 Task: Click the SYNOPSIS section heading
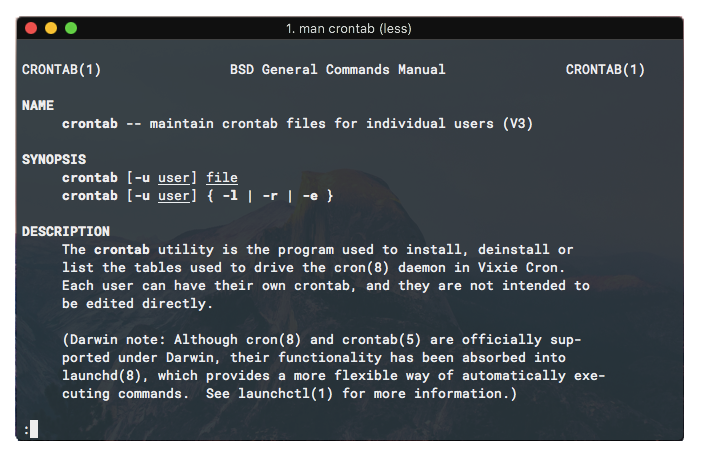[x=54, y=159]
